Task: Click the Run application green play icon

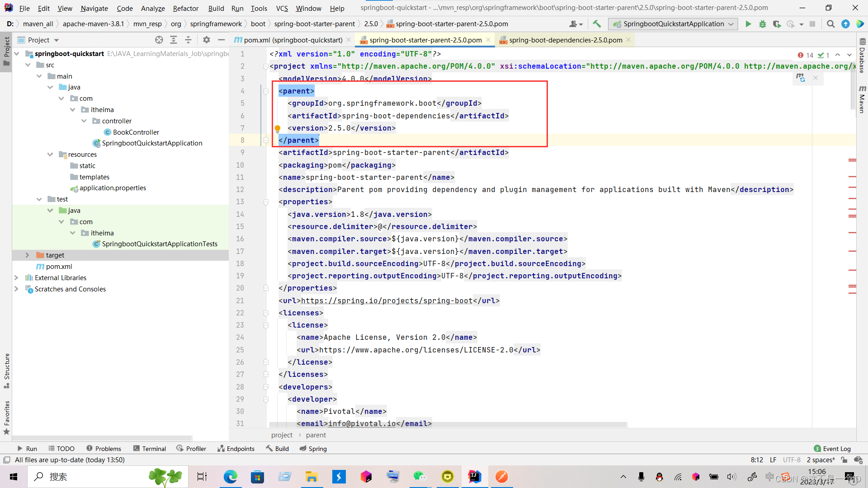Action: [x=748, y=24]
